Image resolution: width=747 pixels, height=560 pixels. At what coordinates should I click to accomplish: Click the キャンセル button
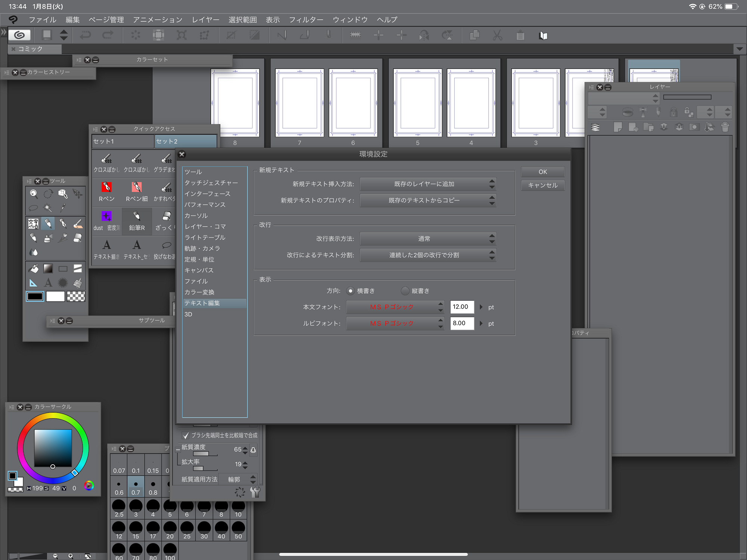pyautogui.click(x=542, y=185)
